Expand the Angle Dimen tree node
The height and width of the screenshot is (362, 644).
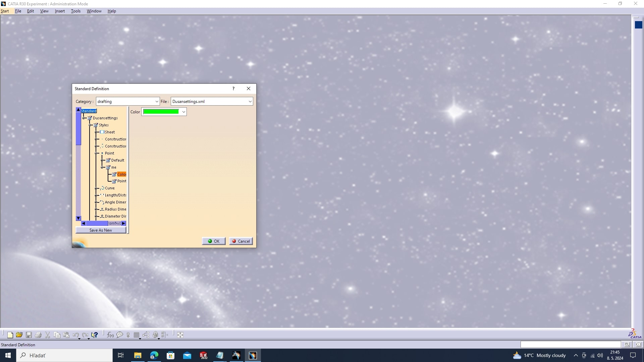pos(96,202)
